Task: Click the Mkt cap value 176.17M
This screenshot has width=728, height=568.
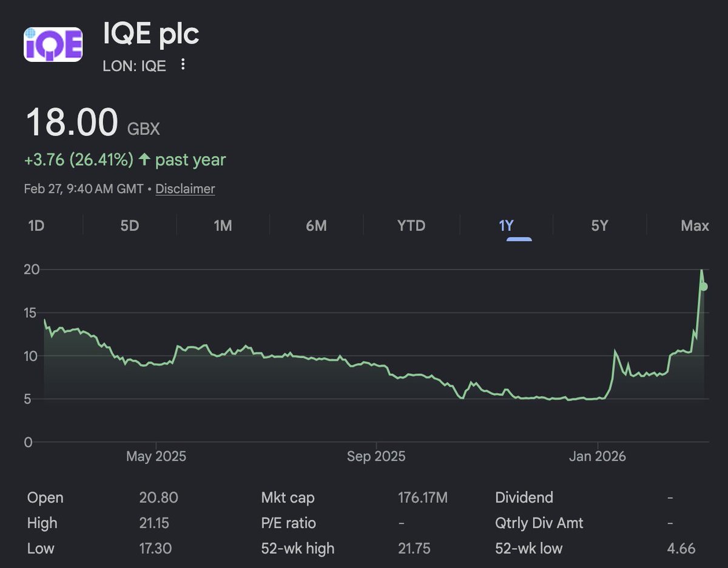Action: tap(422, 498)
